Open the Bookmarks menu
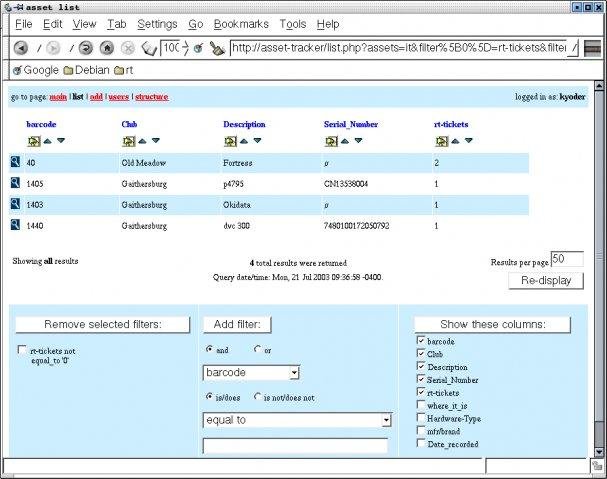 (x=240, y=24)
